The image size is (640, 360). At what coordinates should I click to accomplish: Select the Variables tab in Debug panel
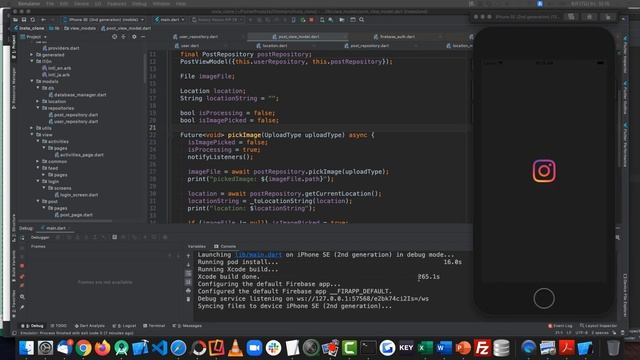(x=196, y=247)
